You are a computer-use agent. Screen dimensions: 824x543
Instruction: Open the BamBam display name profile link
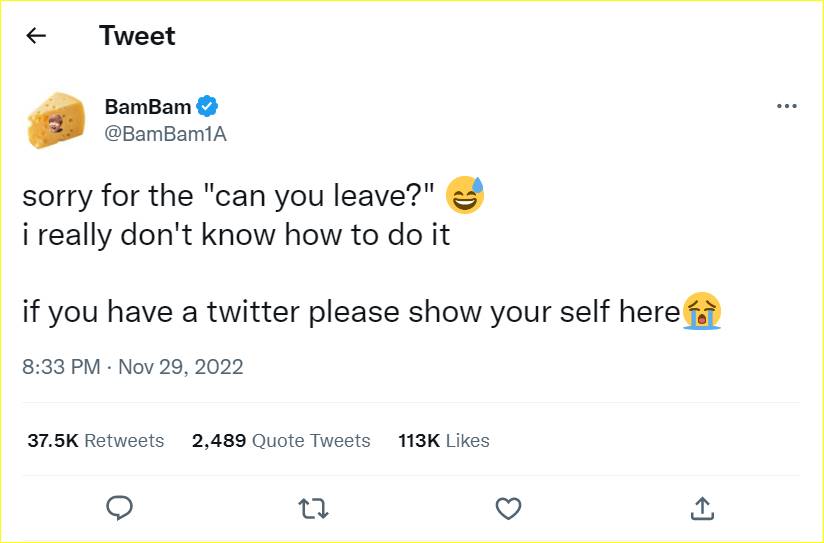[x=148, y=107]
